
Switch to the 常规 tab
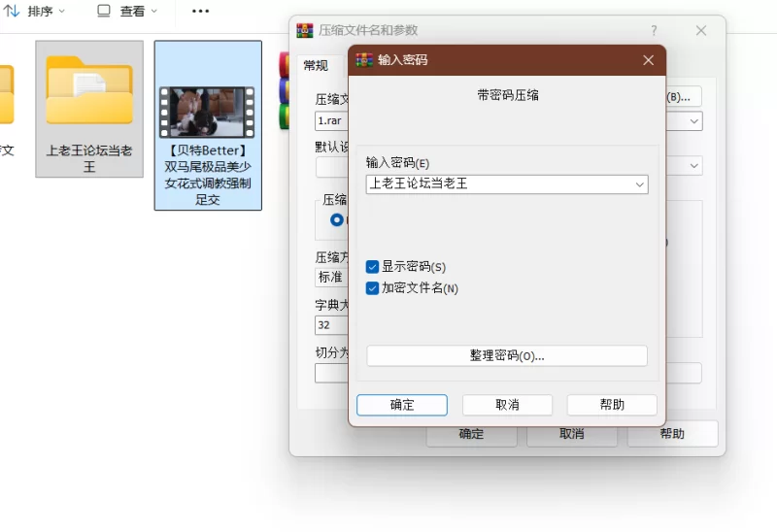316,65
